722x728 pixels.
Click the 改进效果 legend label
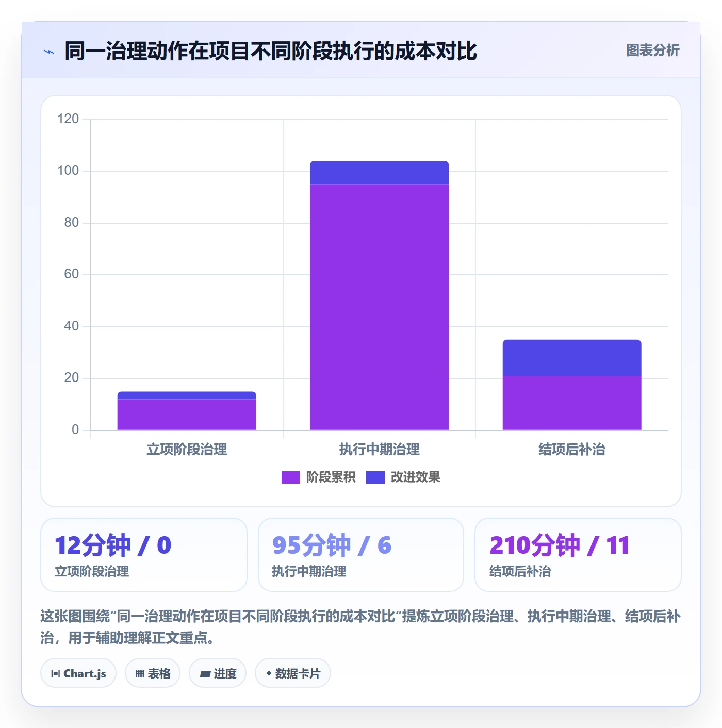click(x=415, y=477)
